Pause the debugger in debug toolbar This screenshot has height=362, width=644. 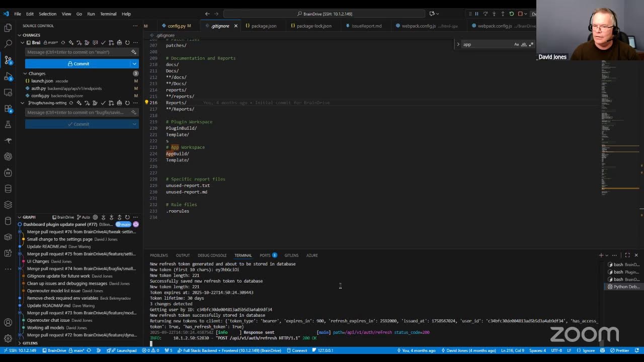(x=476, y=14)
